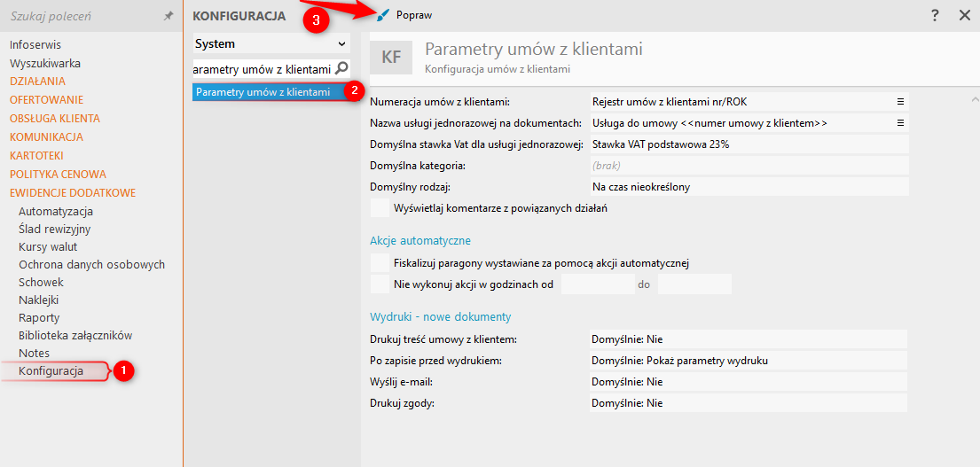The width and height of the screenshot is (980, 467).
Task: Toggle Fiskalizuj paragony checkbox
Action: click(380, 263)
